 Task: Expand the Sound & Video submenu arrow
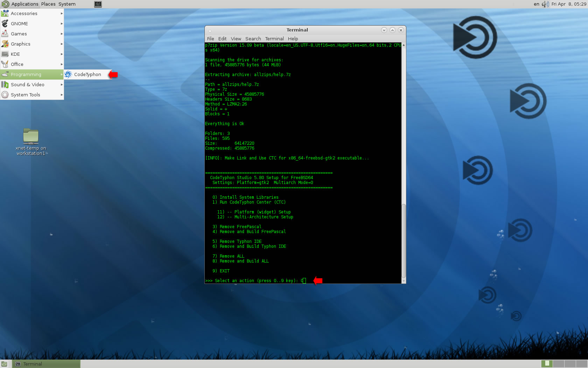(x=62, y=84)
